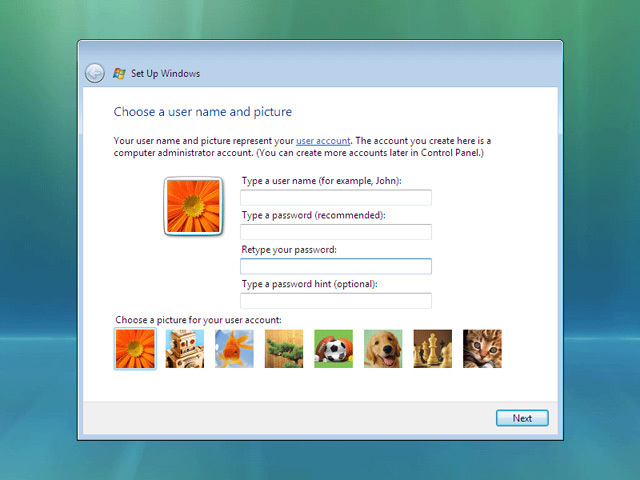Open the user account help link
The height and width of the screenshot is (480, 640).
tap(323, 141)
